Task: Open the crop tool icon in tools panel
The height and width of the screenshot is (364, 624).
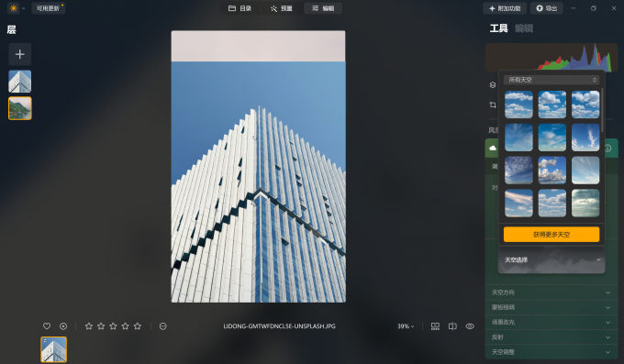Action: tap(493, 105)
